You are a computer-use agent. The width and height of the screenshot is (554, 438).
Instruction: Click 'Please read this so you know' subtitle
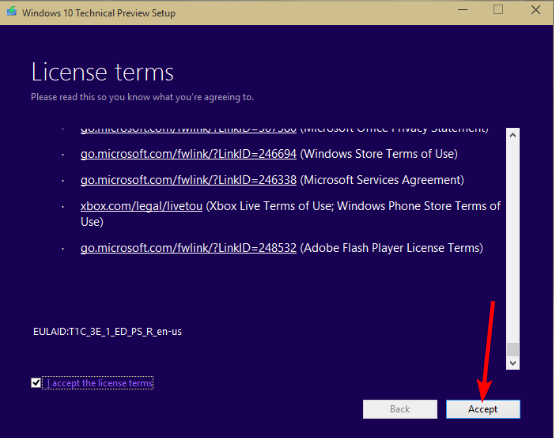click(x=142, y=97)
